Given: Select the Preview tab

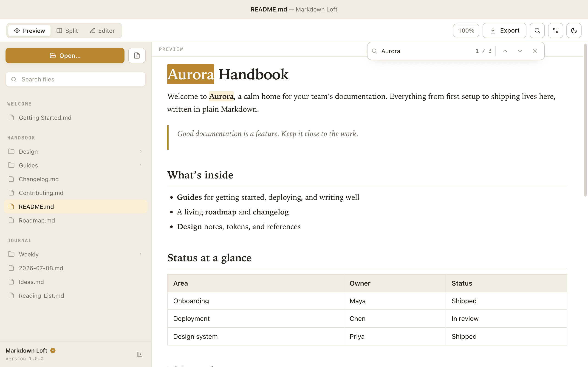Looking at the screenshot, I should pyautogui.click(x=29, y=31).
